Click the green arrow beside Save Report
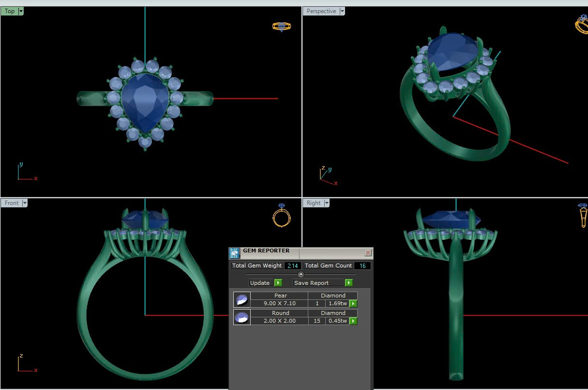This screenshot has width=588, height=390. pyautogui.click(x=348, y=283)
